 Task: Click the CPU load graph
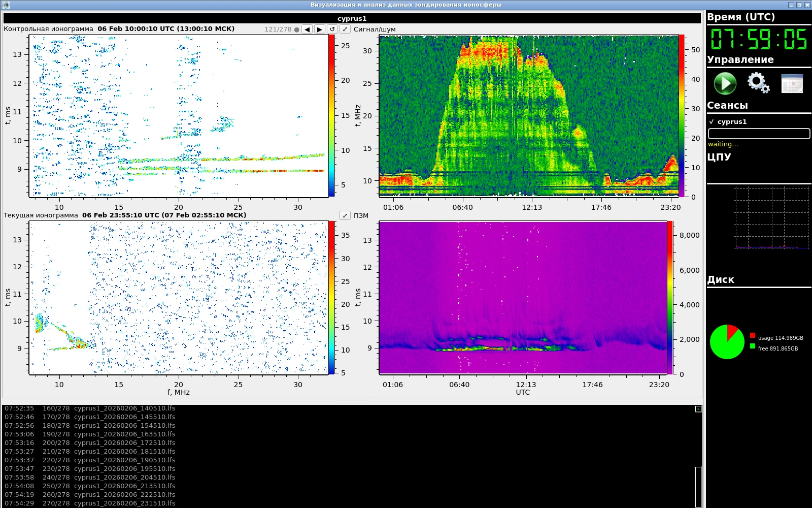pyautogui.click(x=771, y=218)
